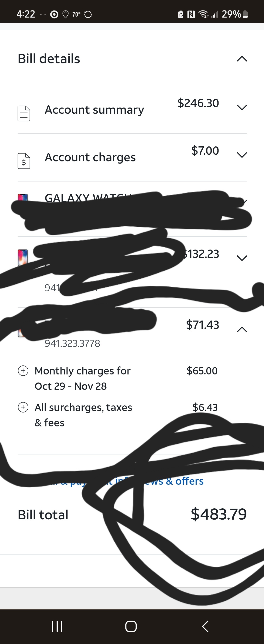264x644 pixels.
Task: Tap the Android home button
Action: pos(131,626)
